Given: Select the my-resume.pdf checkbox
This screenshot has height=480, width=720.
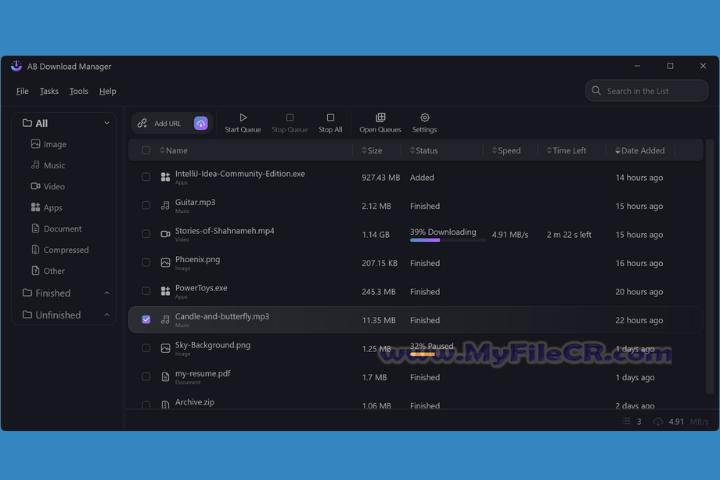Looking at the screenshot, I should pyautogui.click(x=146, y=377).
